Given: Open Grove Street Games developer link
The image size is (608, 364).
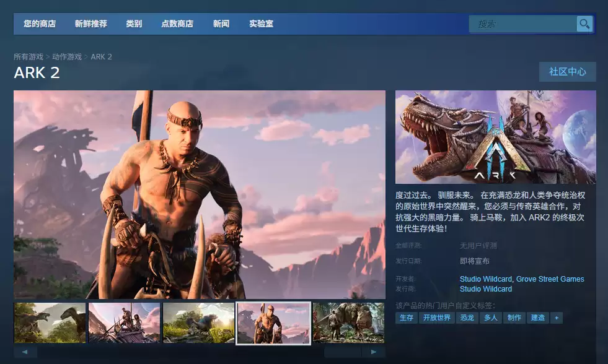Looking at the screenshot, I should 550,279.
